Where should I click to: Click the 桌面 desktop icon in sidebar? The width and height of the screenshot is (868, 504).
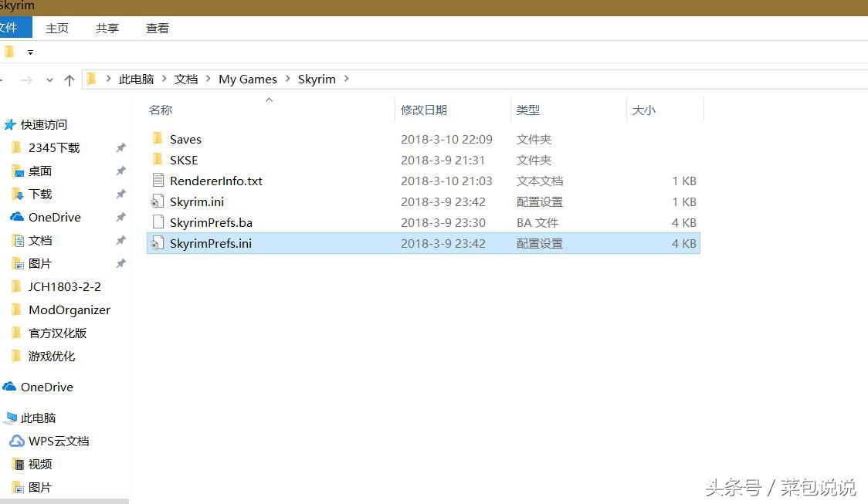click(18, 171)
